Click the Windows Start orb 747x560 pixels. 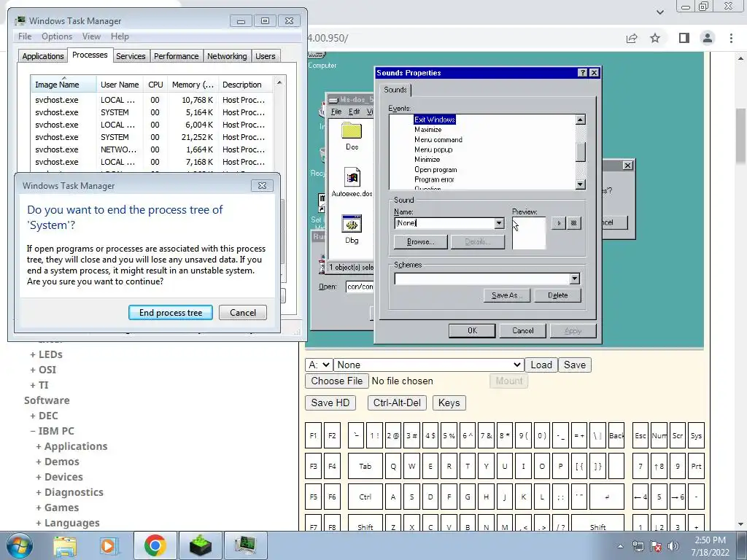click(x=19, y=545)
